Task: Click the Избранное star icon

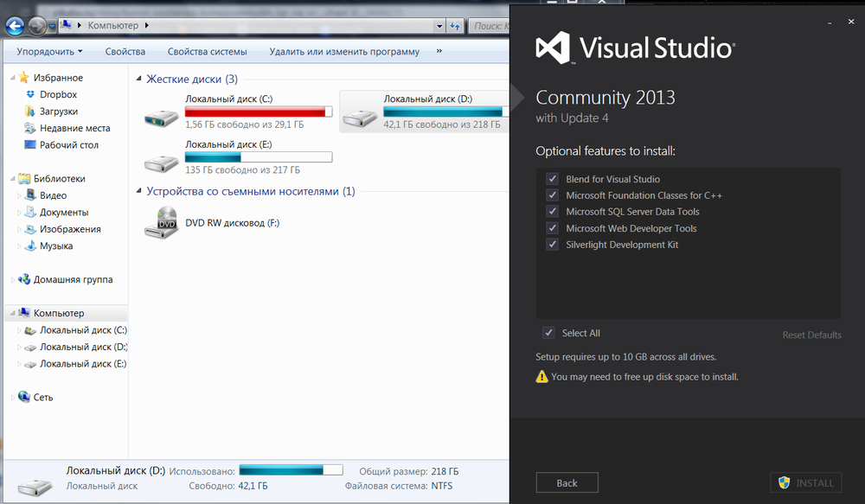Action: [23, 77]
